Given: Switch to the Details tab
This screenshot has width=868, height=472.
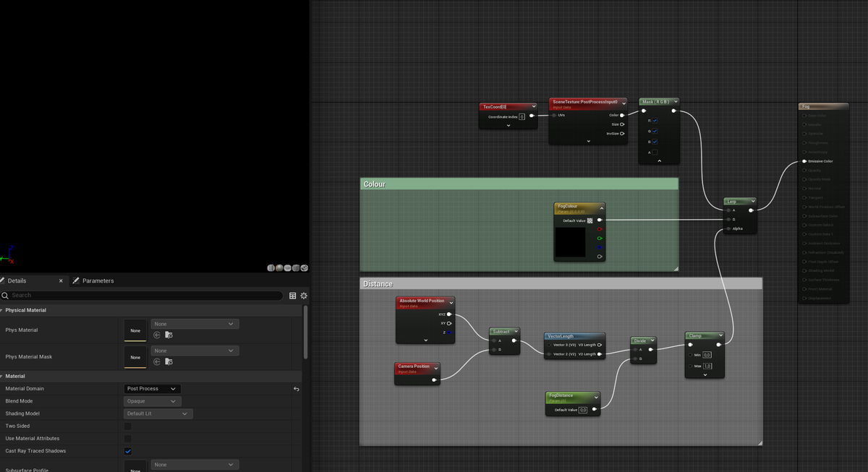Looking at the screenshot, I should coord(17,280).
